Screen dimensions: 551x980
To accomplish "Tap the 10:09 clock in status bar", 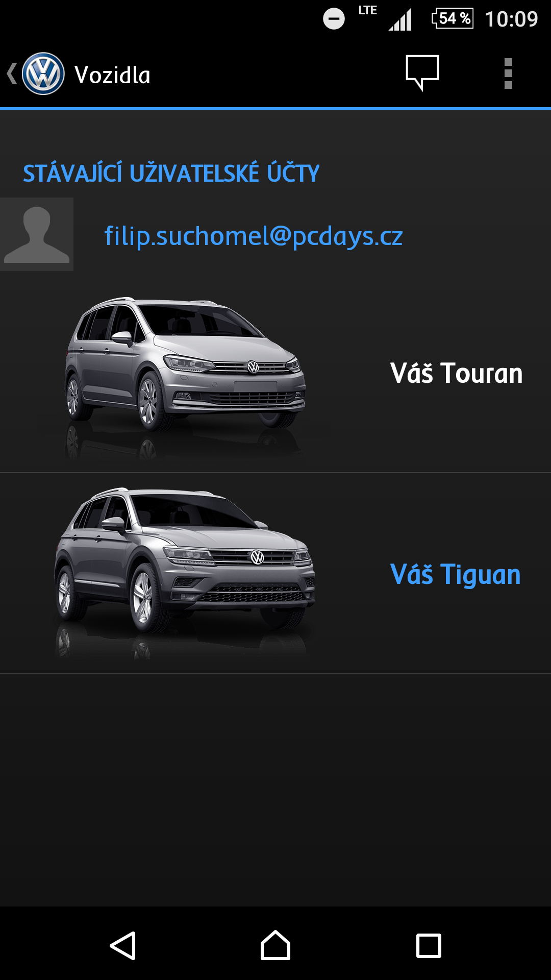I will pyautogui.click(x=511, y=19).
